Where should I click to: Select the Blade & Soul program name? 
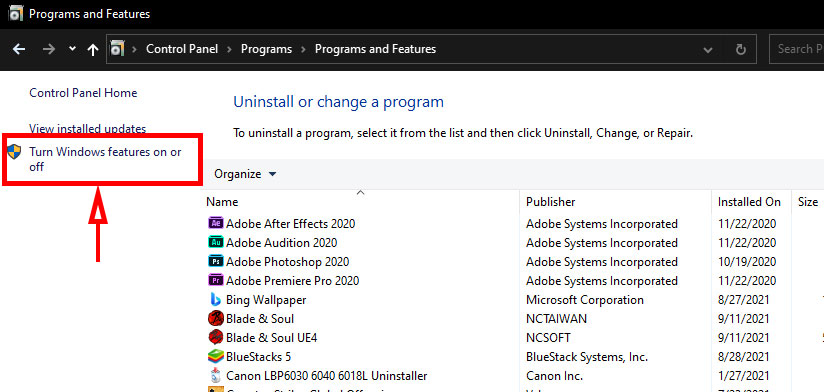click(x=260, y=318)
